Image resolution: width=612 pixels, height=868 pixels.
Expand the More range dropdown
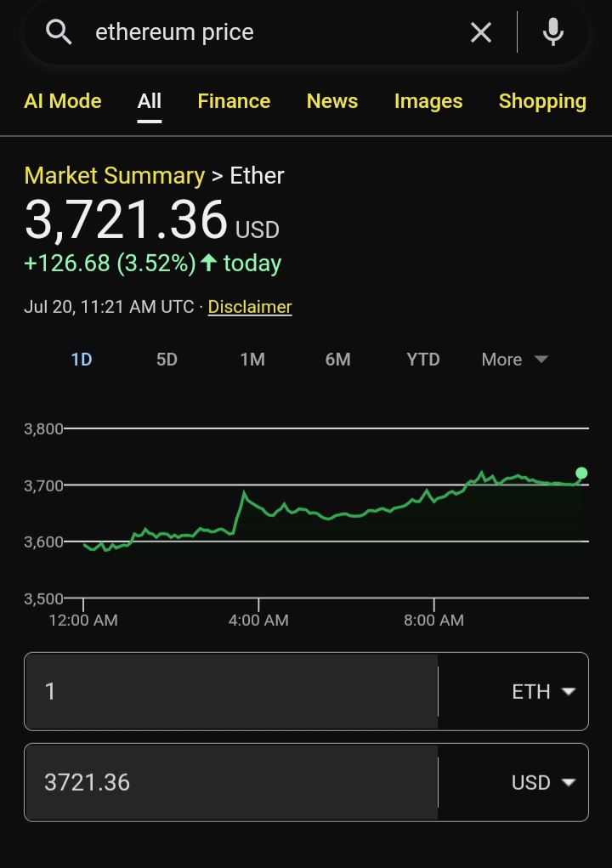click(x=514, y=360)
